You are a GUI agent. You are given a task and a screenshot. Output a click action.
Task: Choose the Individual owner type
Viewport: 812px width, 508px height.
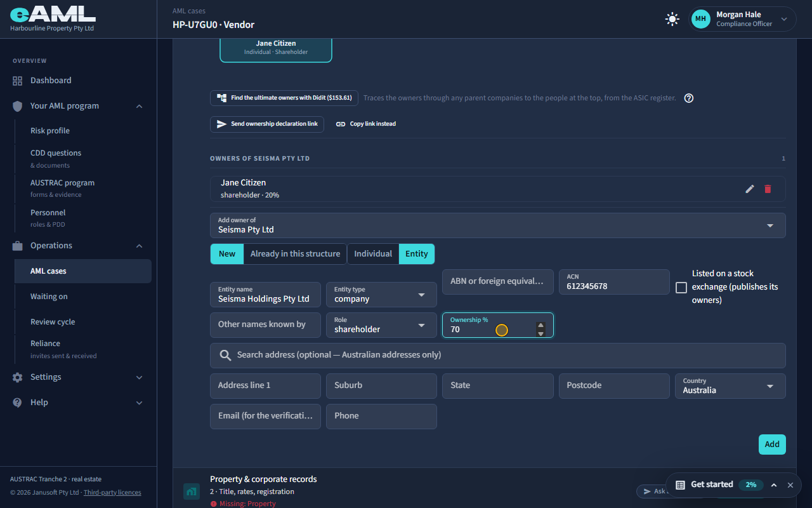(x=373, y=254)
